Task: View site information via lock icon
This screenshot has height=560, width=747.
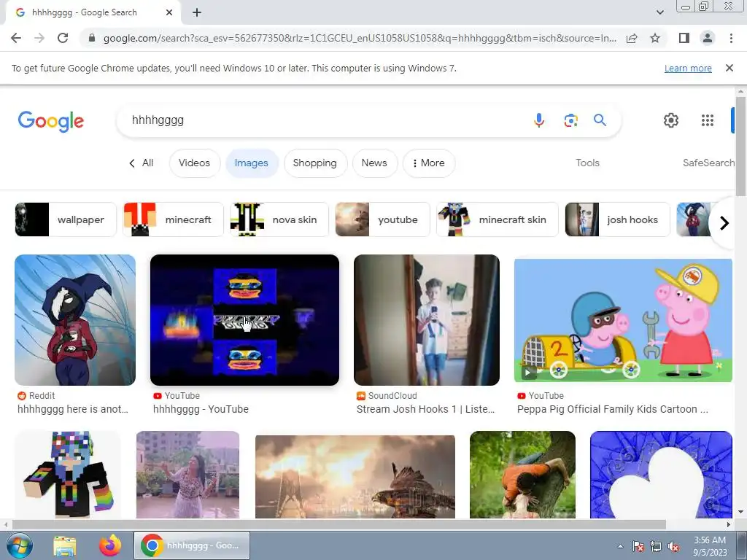Action: click(x=92, y=38)
